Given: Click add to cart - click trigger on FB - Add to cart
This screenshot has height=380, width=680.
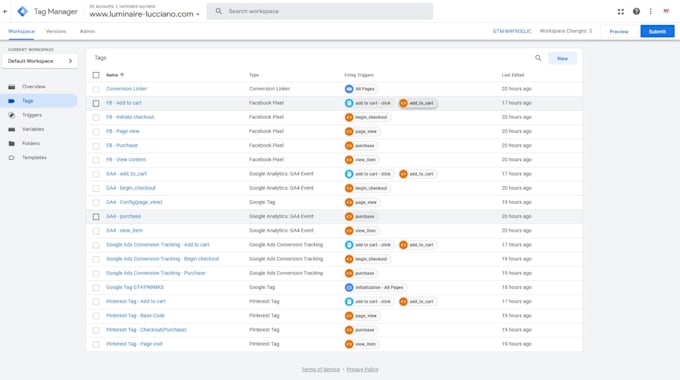Looking at the screenshot, I should tap(368, 103).
